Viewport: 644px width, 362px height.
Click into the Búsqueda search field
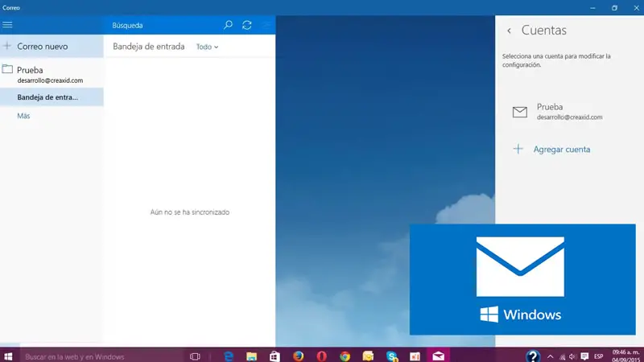click(164, 26)
